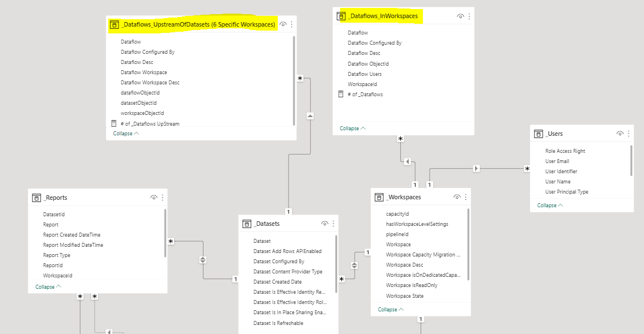Image resolution: width=644 pixels, height=334 pixels.
Task: Select workspaceObjectId field
Action: click(142, 113)
